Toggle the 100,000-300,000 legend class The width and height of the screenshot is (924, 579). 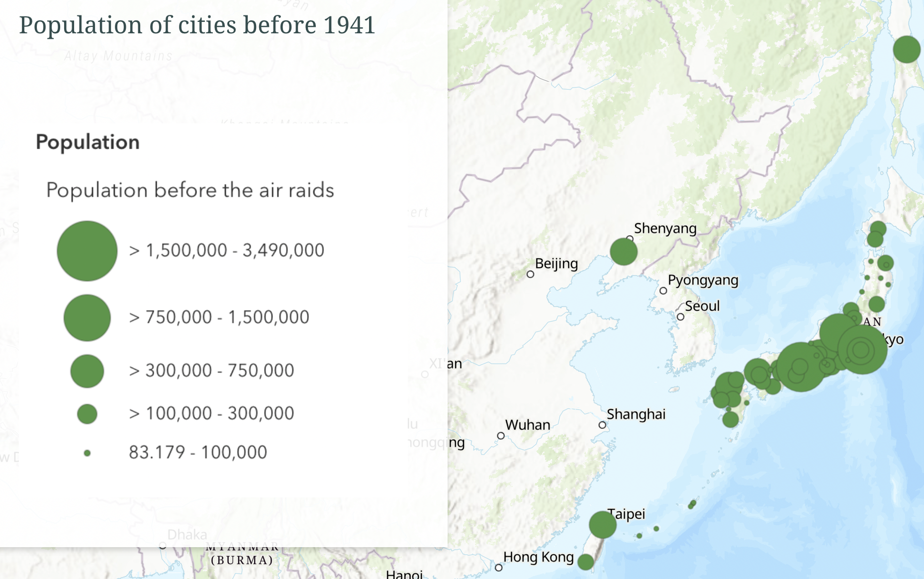(87, 412)
